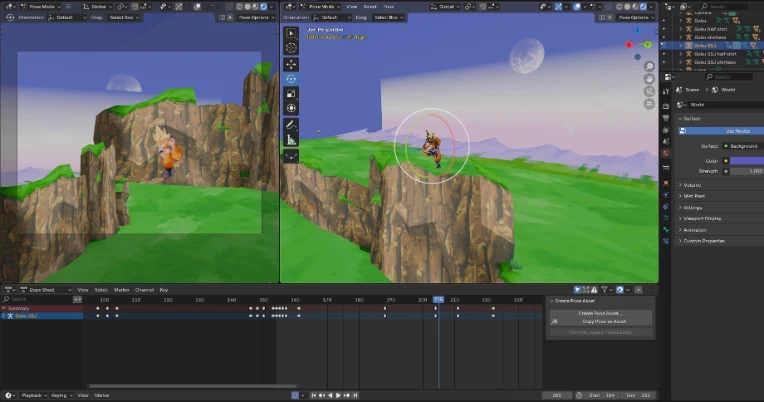
Task: Toggle the Use Nodes button for the world
Action: click(x=721, y=131)
